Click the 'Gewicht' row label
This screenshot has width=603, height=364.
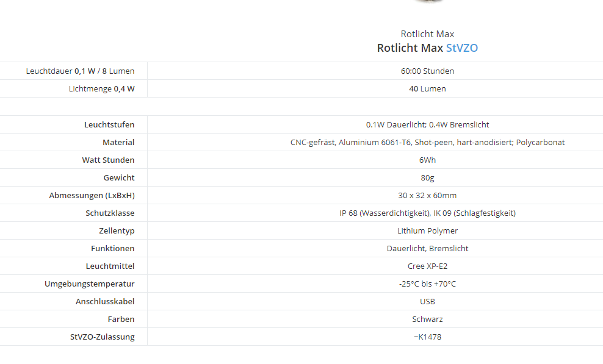coord(119,178)
